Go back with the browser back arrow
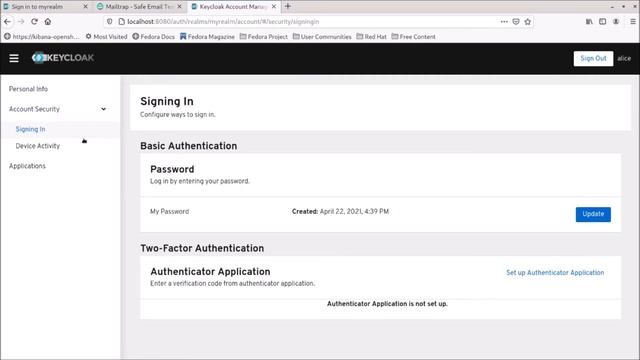The width and height of the screenshot is (640, 360). [8, 22]
